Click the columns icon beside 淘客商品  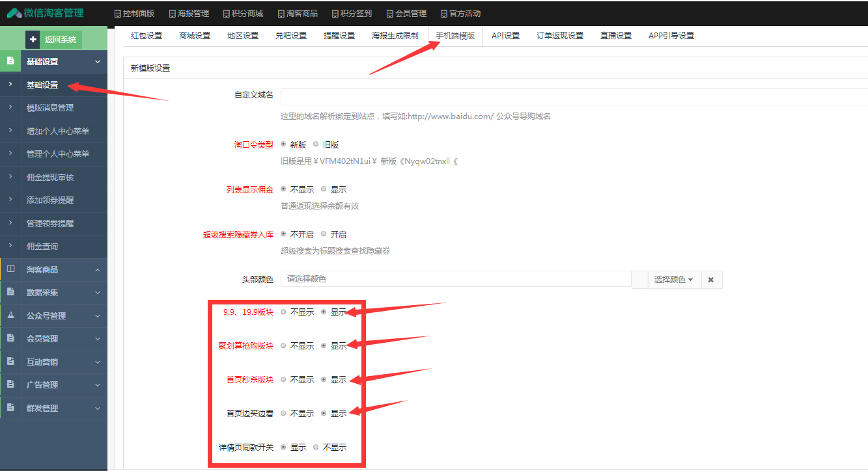[x=10, y=269]
